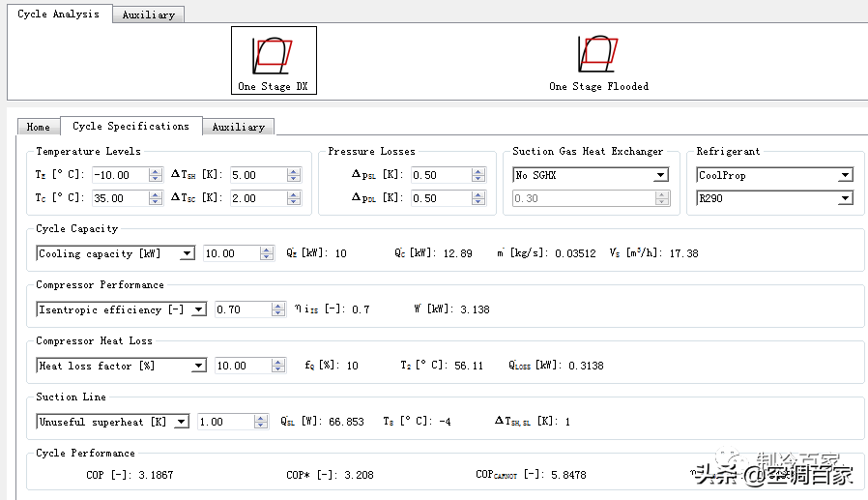This screenshot has width=868, height=500.
Task: Open the Isentropic efficiency dropdown
Action: pyautogui.click(x=198, y=309)
